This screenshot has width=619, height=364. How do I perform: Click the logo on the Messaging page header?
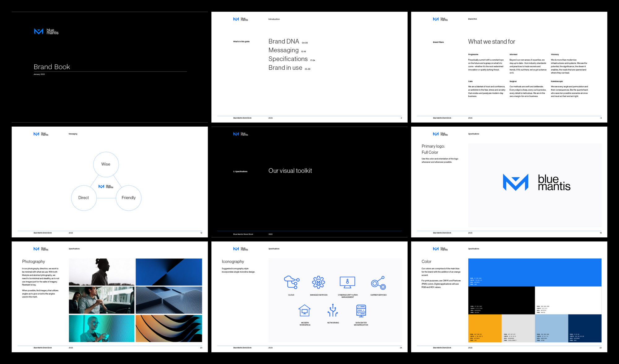coord(41,134)
